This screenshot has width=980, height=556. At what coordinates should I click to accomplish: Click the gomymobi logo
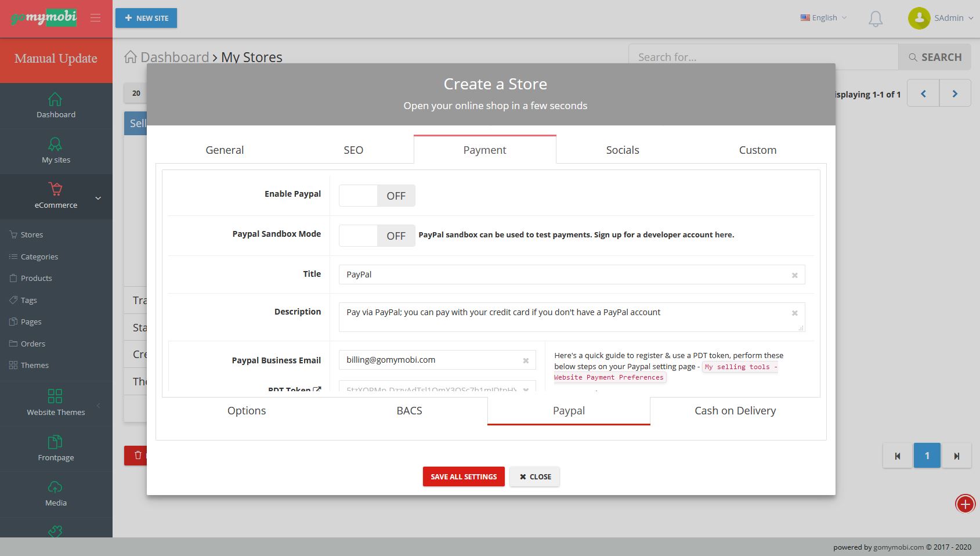(x=44, y=18)
